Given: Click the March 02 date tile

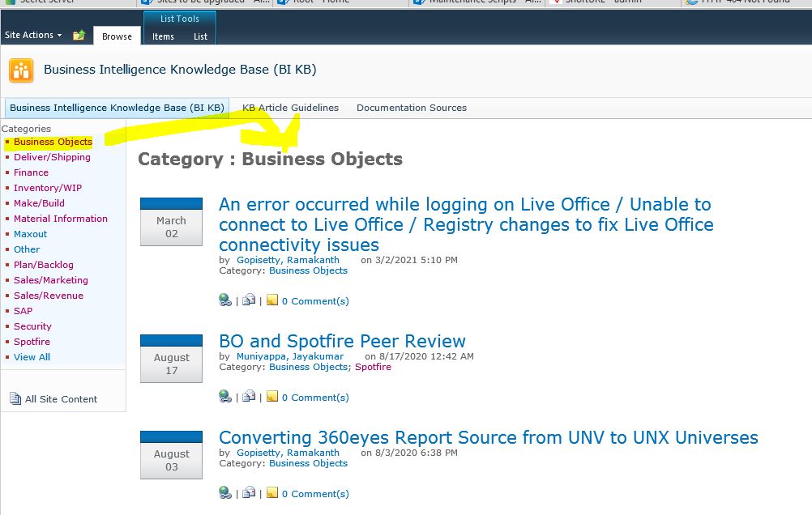Looking at the screenshot, I should 172,222.
